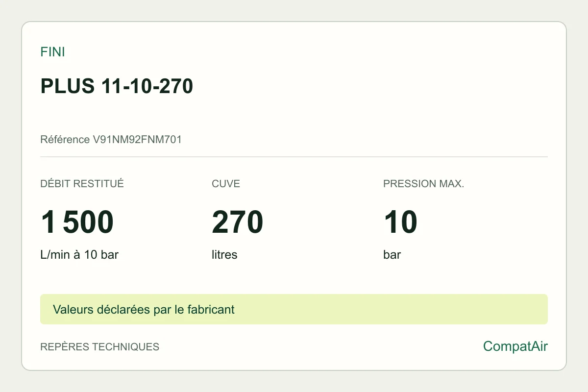Viewport: 588px width, 392px height.
Task: Select the 10 pressure value
Action: coord(400,222)
